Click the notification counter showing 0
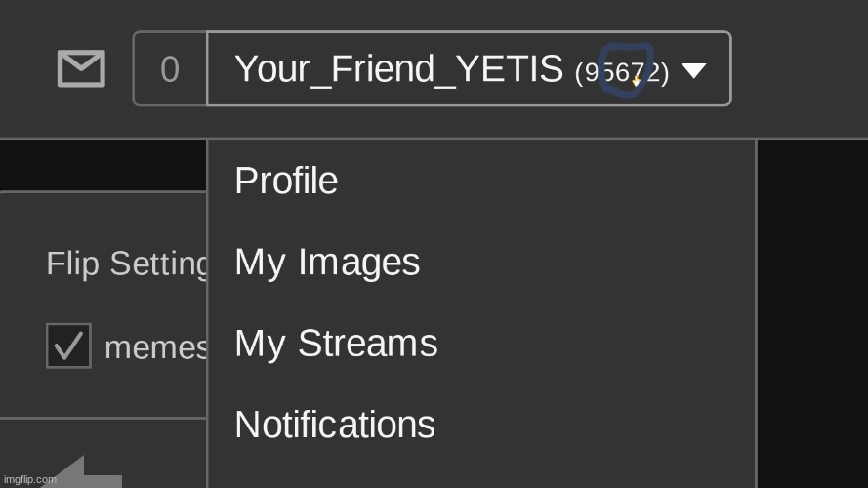 point(170,68)
